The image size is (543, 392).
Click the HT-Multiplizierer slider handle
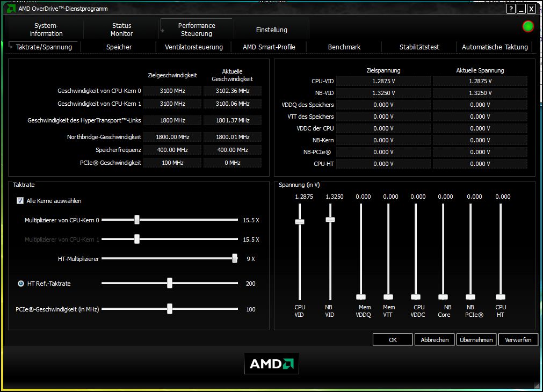point(235,258)
